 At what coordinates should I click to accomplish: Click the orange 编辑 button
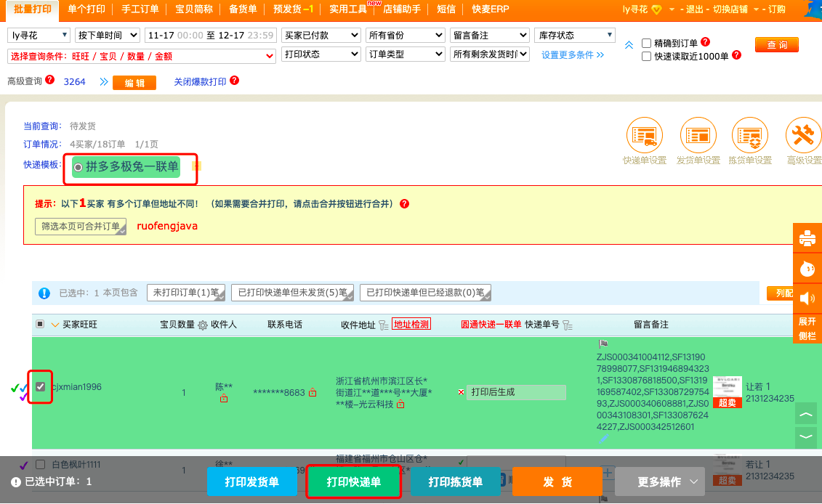click(x=134, y=83)
